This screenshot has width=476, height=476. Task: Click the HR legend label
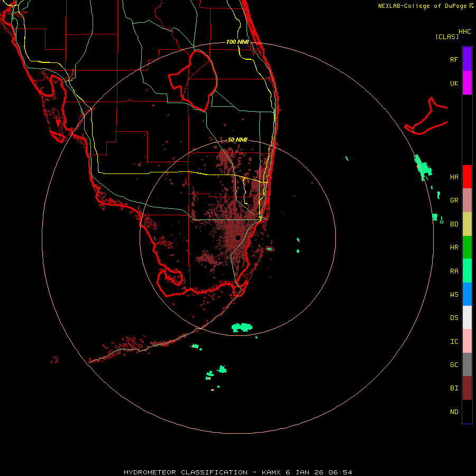tap(454, 248)
